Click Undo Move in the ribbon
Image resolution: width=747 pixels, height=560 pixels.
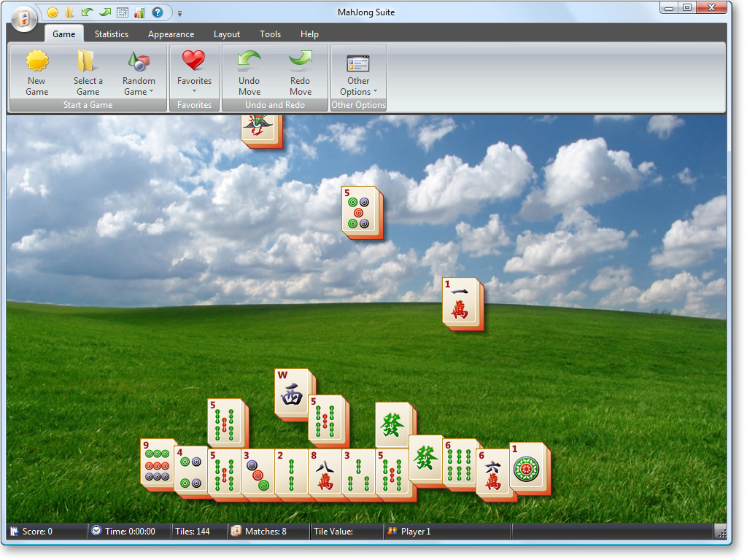click(x=249, y=73)
